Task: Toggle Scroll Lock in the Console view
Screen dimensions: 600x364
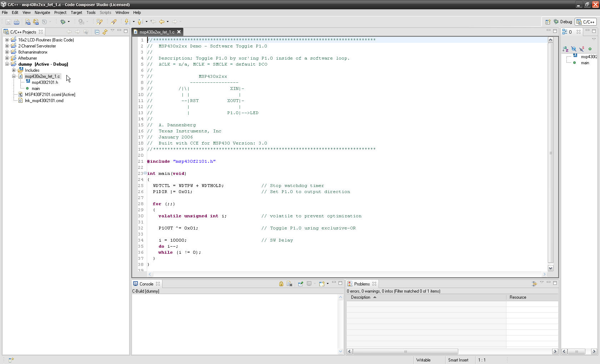Action: 281,284
